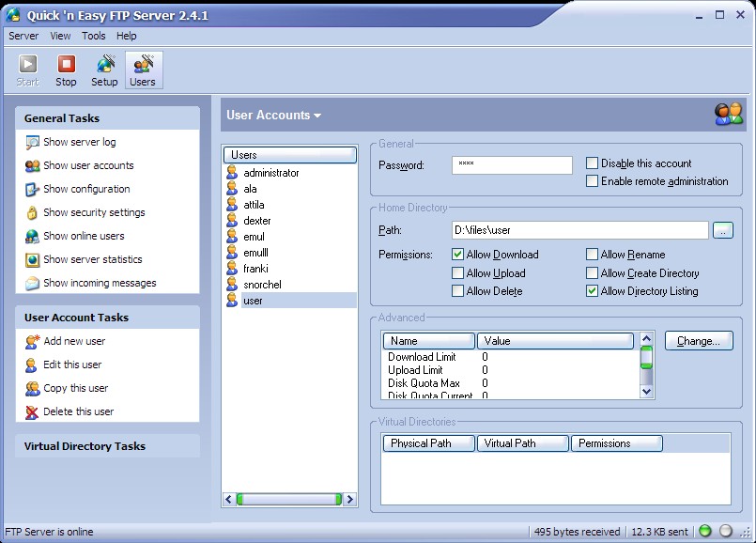
Task: Open the Tools menu
Action: pyautogui.click(x=94, y=36)
